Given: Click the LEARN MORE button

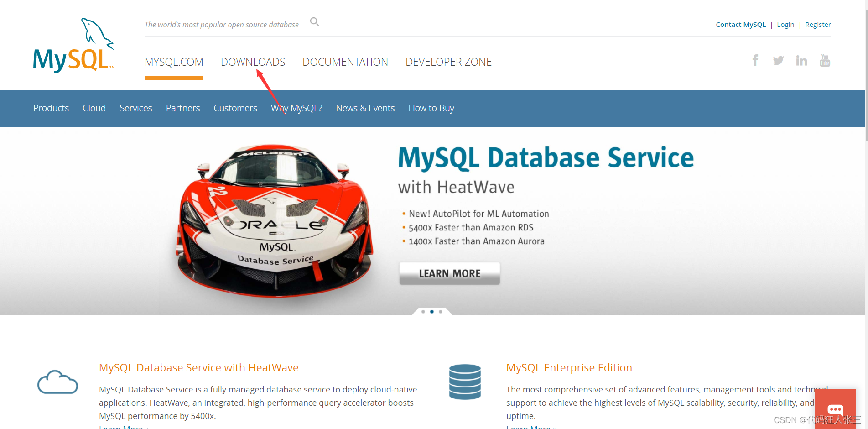Looking at the screenshot, I should 450,273.
